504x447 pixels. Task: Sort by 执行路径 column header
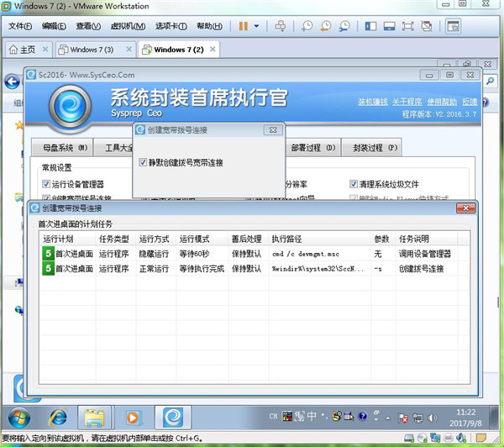[320, 239]
